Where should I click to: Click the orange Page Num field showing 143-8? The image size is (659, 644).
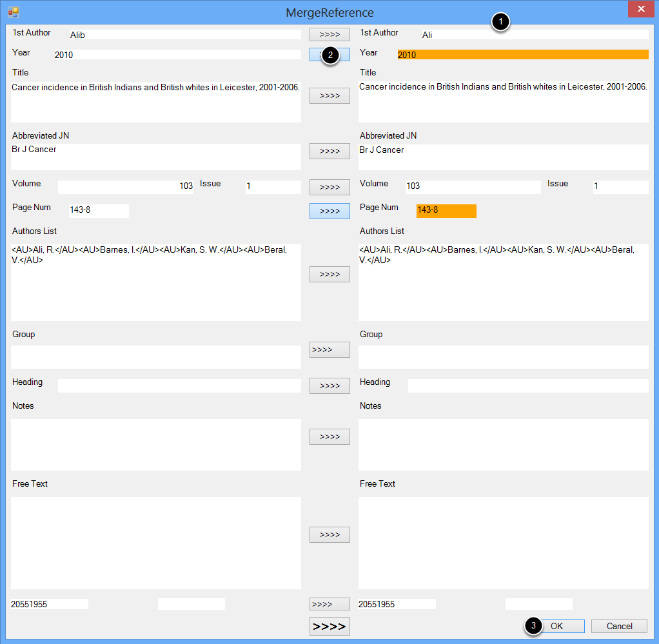(x=446, y=211)
